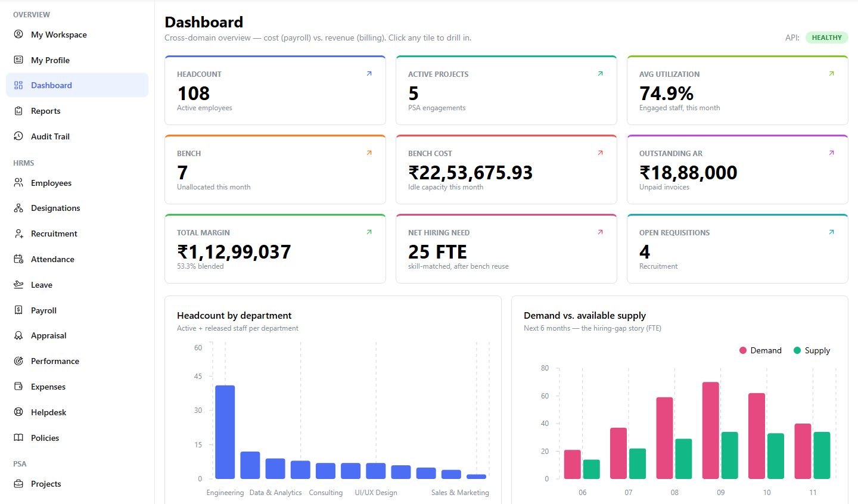Image resolution: width=858 pixels, height=504 pixels.
Task: Click the Total Margin tile arrow icon
Action: (x=369, y=232)
